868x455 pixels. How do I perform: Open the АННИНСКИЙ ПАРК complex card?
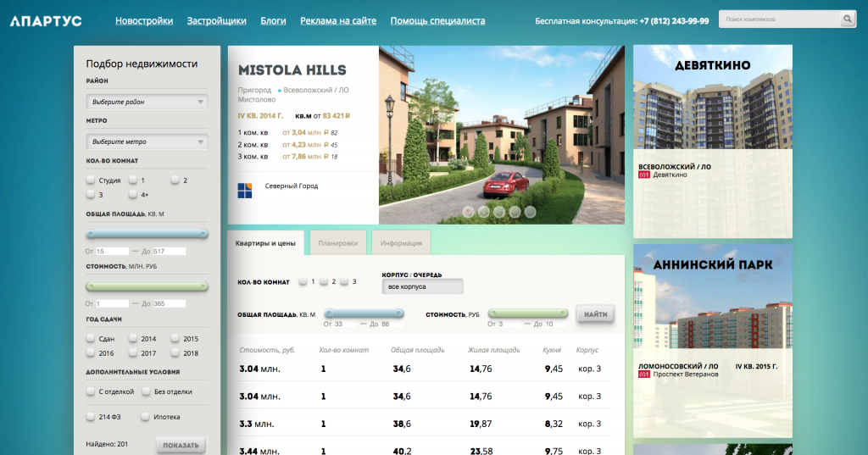click(713, 341)
